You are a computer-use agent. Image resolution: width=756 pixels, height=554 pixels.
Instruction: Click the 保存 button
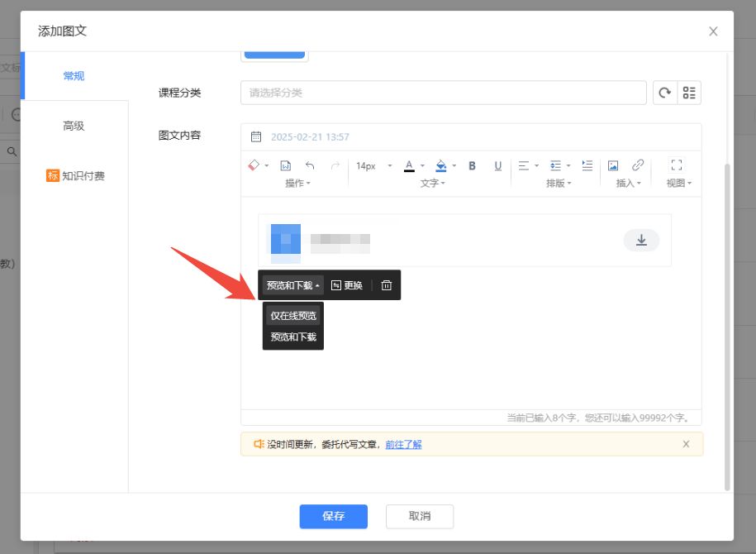(x=333, y=516)
